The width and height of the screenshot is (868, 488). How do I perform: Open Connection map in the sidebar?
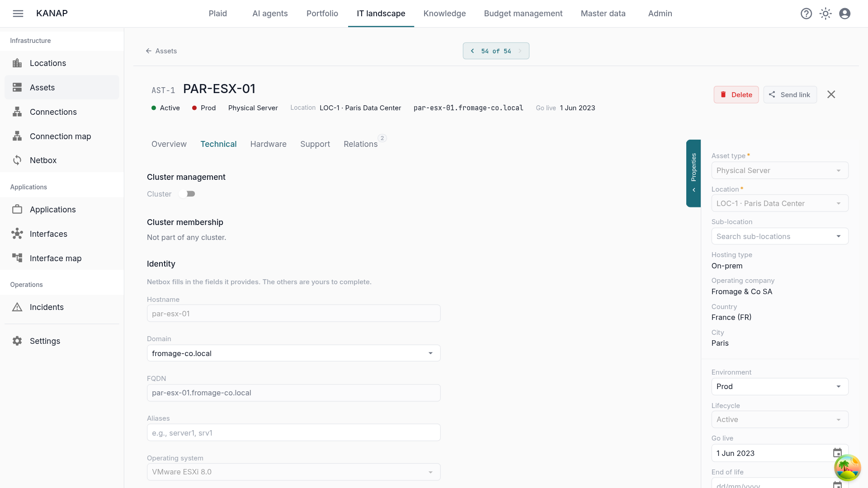click(x=62, y=136)
